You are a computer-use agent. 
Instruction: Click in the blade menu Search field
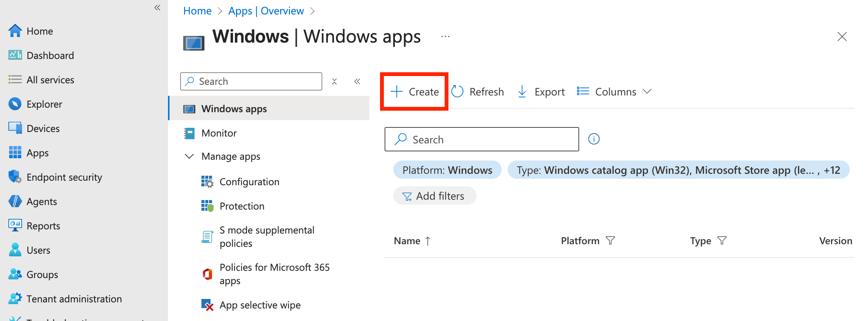(251, 81)
